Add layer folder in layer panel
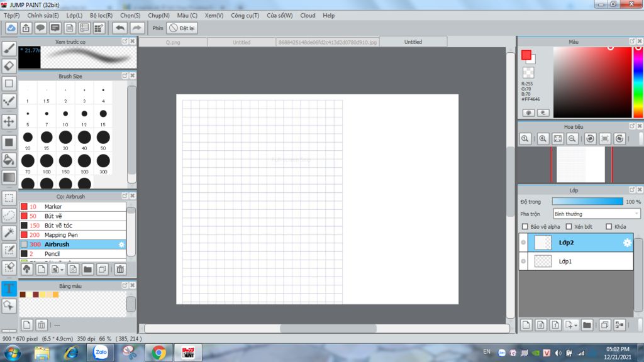This screenshot has width=644, height=362. (x=587, y=325)
